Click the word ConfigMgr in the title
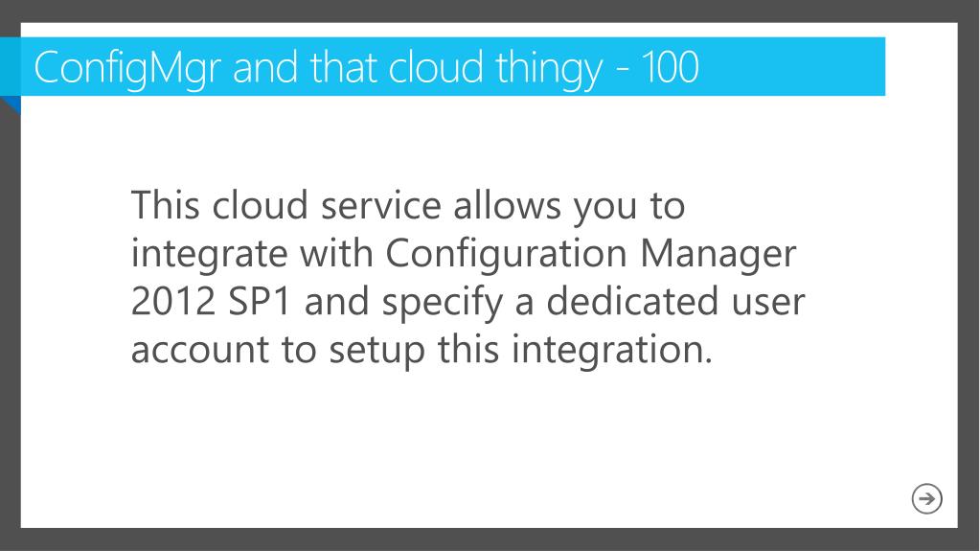The height and width of the screenshot is (551, 980). click(x=127, y=69)
